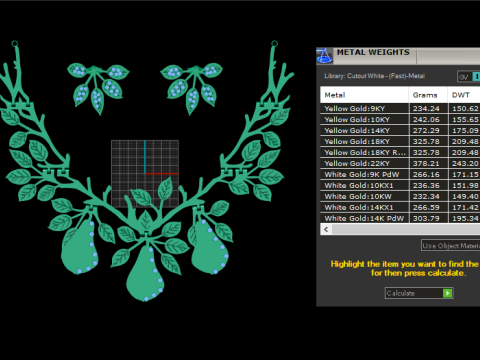
Task: Sort by the DWT column header
Action: point(464,95)
